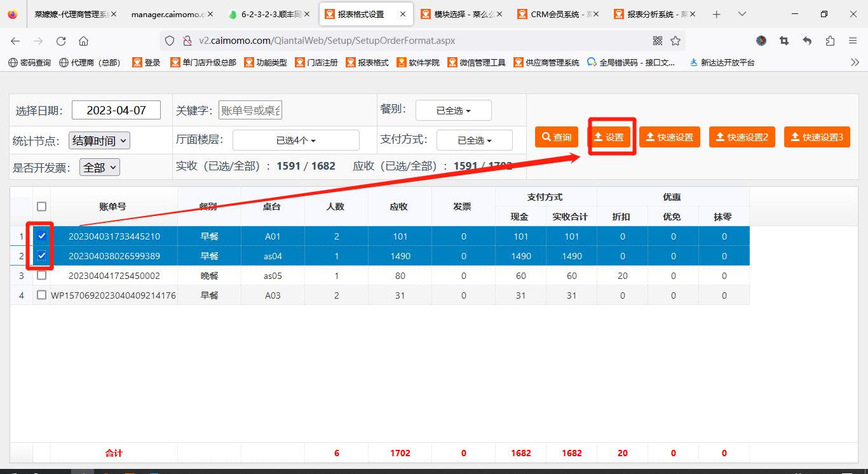The image size is (868, 474).
Task: Open the 供应商管理系统 bookmark
Action: (x=546, y=62)
